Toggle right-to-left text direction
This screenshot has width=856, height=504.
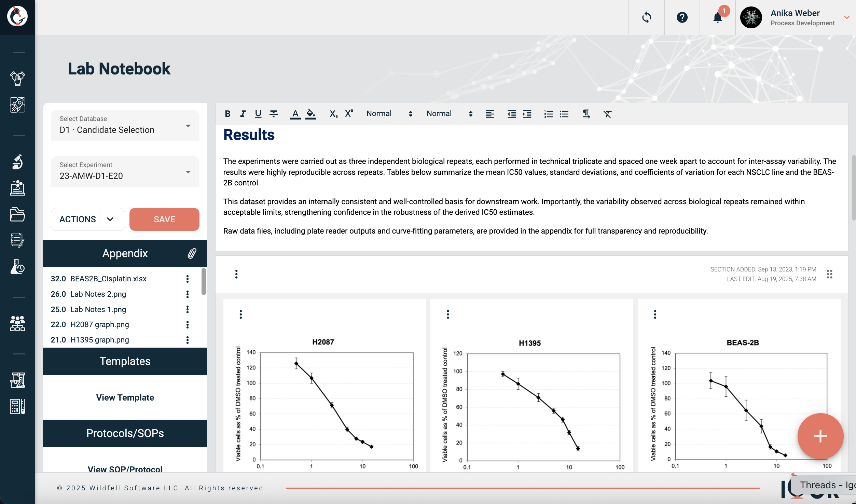coord(586,114)
